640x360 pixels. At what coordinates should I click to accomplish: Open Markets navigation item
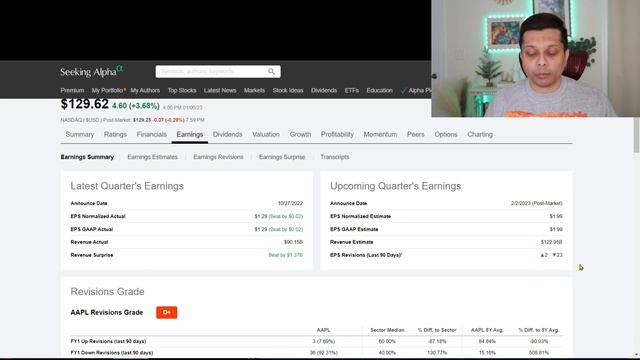click(254, 90)
